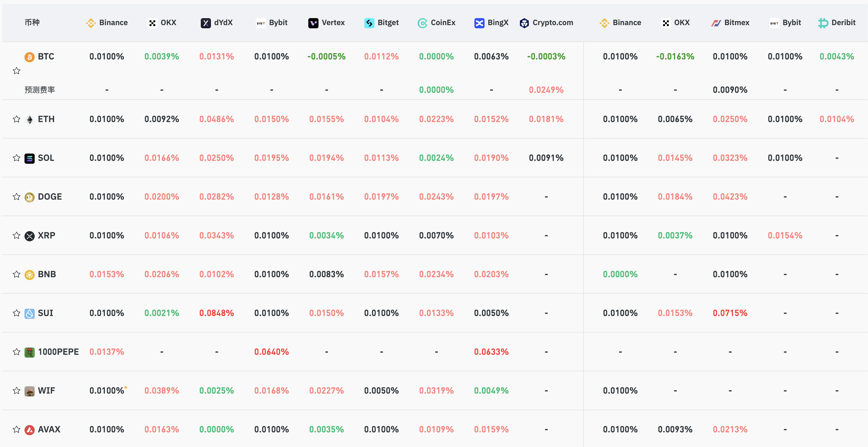Star the ETH row as favorite
The image size is (868, 447).
tap(17, 119)
